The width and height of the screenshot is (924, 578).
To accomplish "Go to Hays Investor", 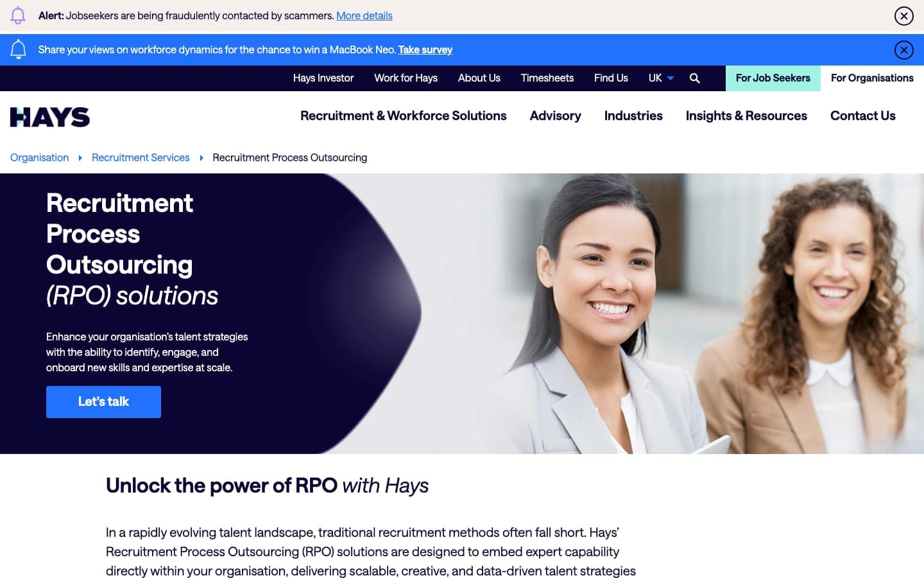I will pyautogui.click(x=323, y=78).
